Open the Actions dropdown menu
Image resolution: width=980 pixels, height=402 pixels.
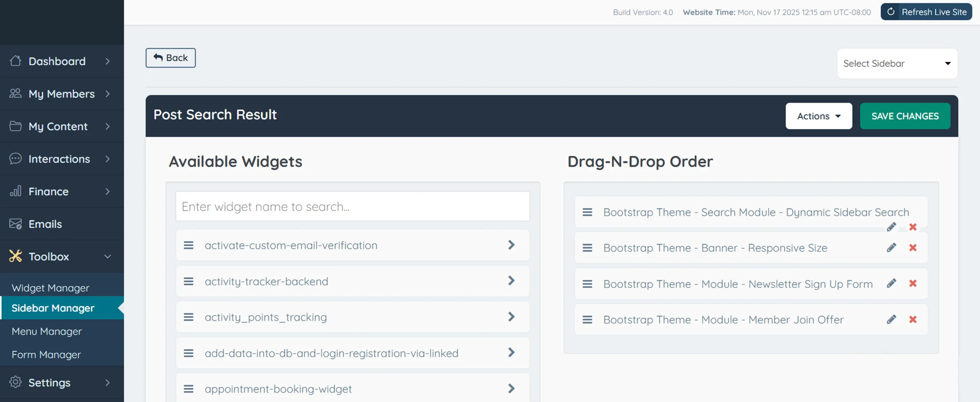[x=818, y=116]
